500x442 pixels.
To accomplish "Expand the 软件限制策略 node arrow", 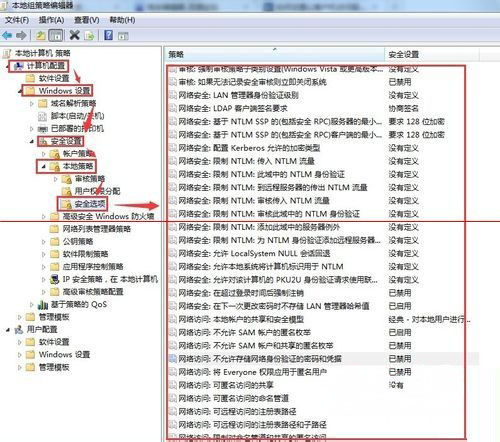I will pyautogui.click(x=44, y=254).
